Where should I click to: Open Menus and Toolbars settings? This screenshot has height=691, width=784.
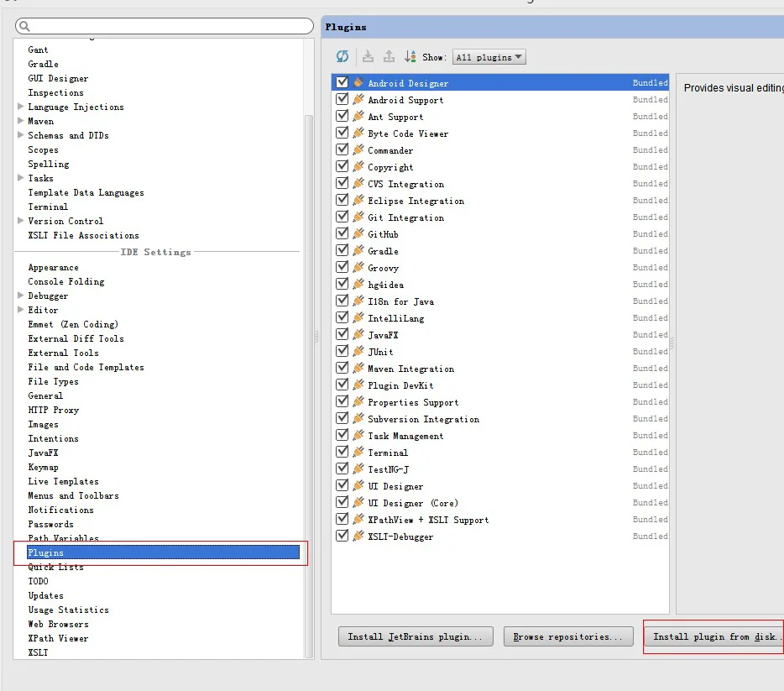tap(74, 495)
